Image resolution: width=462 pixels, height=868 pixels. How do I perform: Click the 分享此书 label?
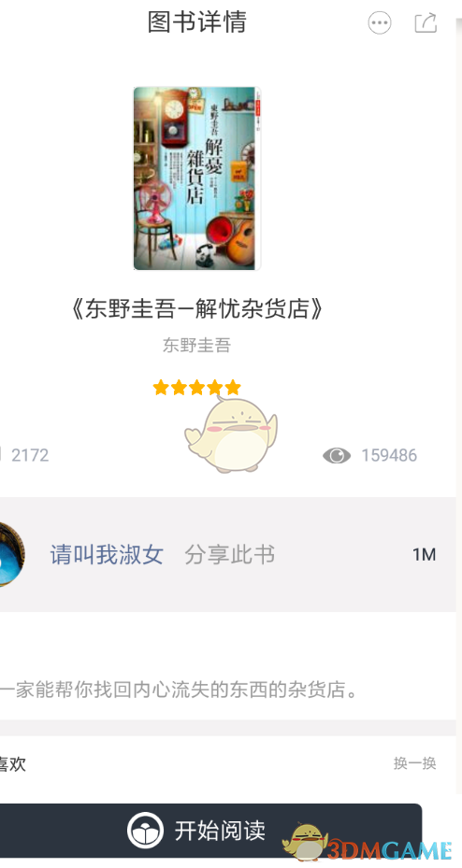tap(230, 555)
